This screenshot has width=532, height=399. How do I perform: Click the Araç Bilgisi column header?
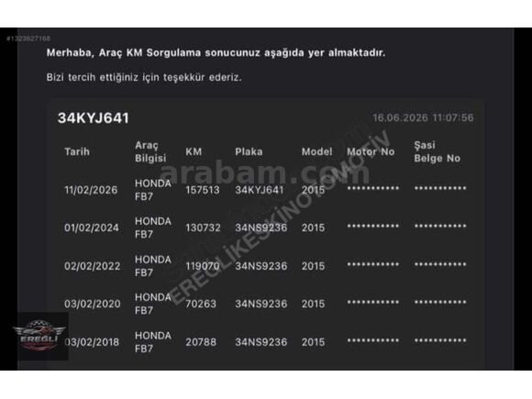(150, 151)
